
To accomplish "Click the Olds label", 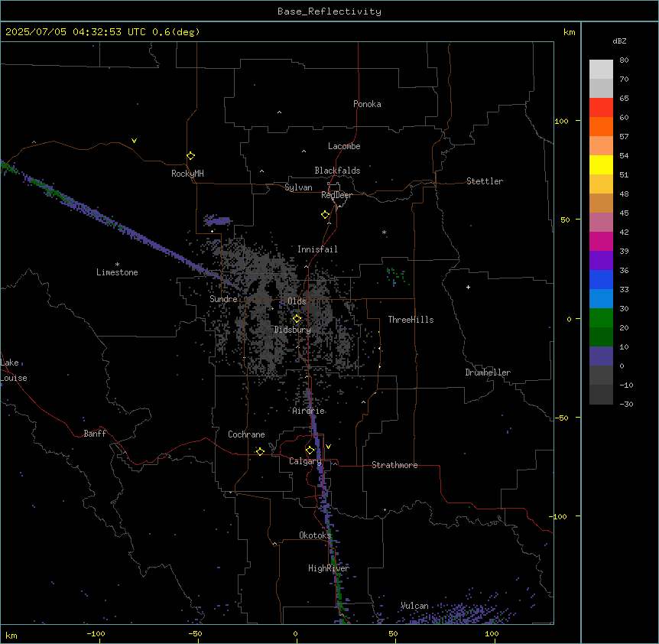I will 297,301.
